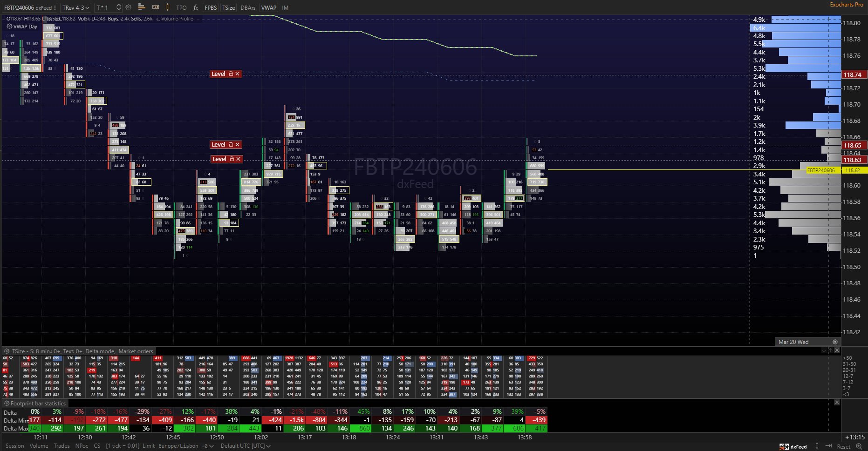The image size is (868, 451).
Task: Click the 'c: Volume Profile' legend text
Action: [175, 19]
